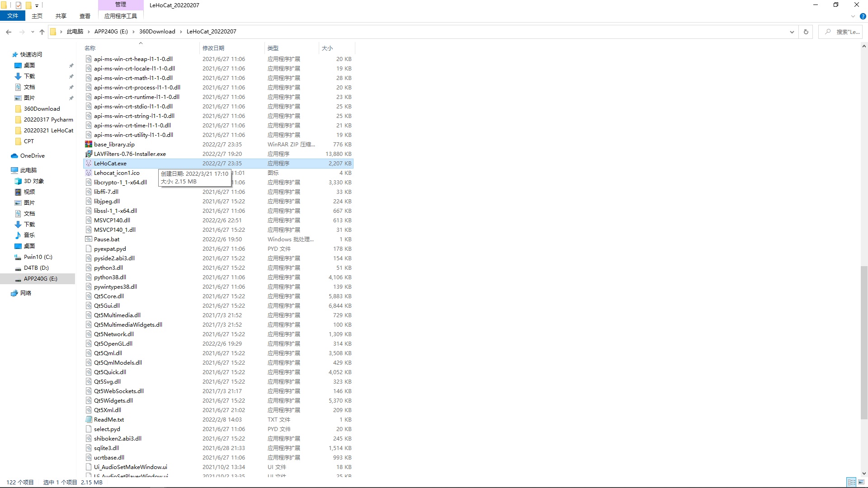This screenshot has height=488, width=868.
Task: Click the Back navigation arrow
Action: [x=9, y=32]
